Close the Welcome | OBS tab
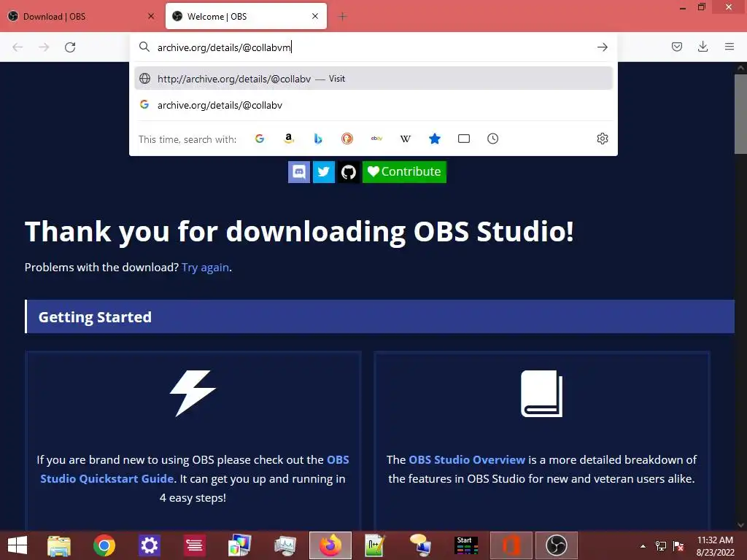747x560 pixels. click(315, 16)
